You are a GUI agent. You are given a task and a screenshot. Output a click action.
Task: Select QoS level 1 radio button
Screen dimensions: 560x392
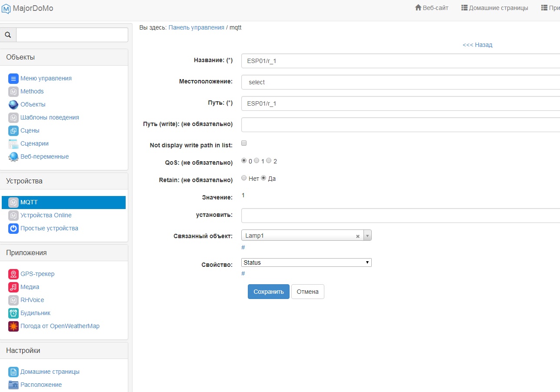(257, 161)
